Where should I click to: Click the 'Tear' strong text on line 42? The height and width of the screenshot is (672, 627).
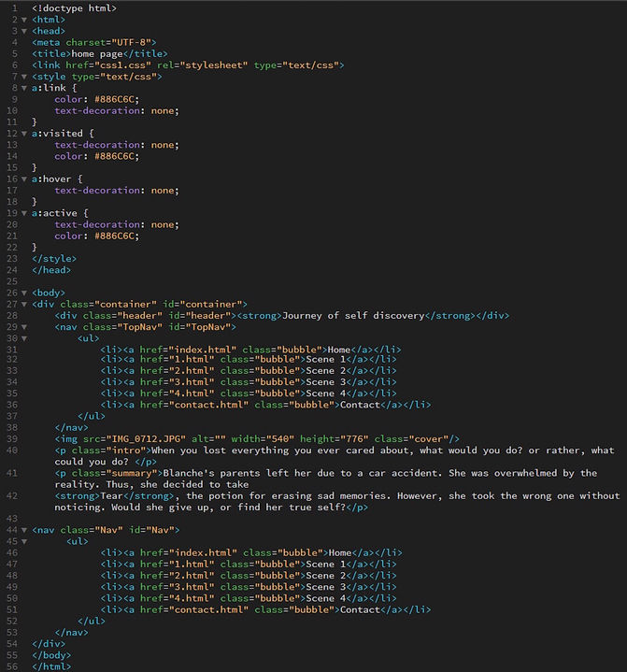111,496
